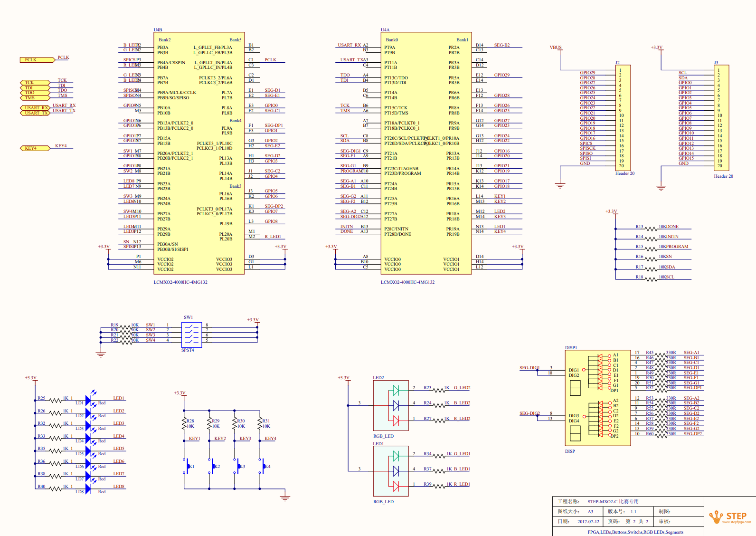
Task: Select push button K1 symbol
Action: (186, 466)
